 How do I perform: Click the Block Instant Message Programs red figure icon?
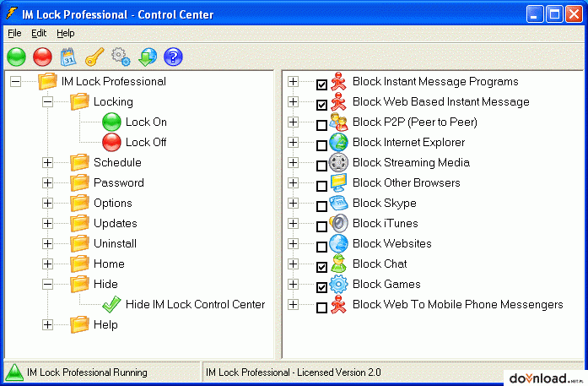tap(338, 81)
